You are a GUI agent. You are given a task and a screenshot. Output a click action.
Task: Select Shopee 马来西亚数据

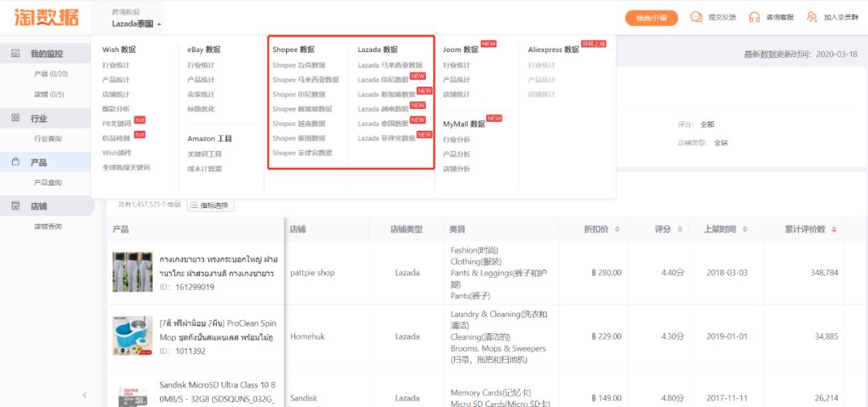tap(305, 79)
